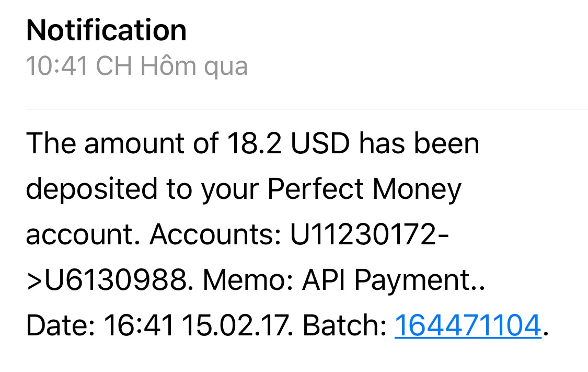
Task: Click the words has been
Action: [x=418, y=144]
